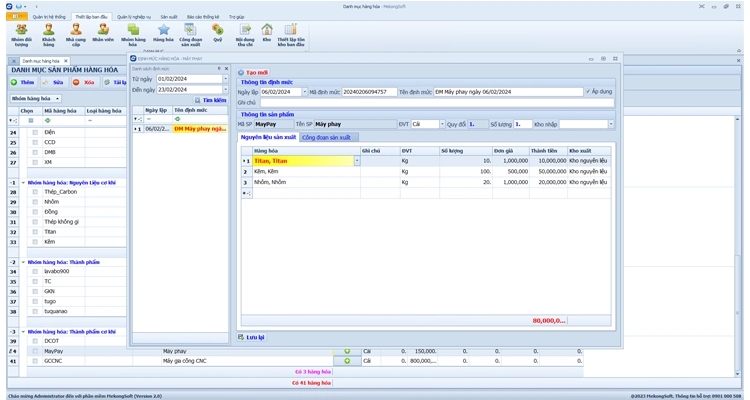The width and height of the screenshot is (750, 400).
Task: Check the box for Thép_Carbon row
Action: [35, 192]
